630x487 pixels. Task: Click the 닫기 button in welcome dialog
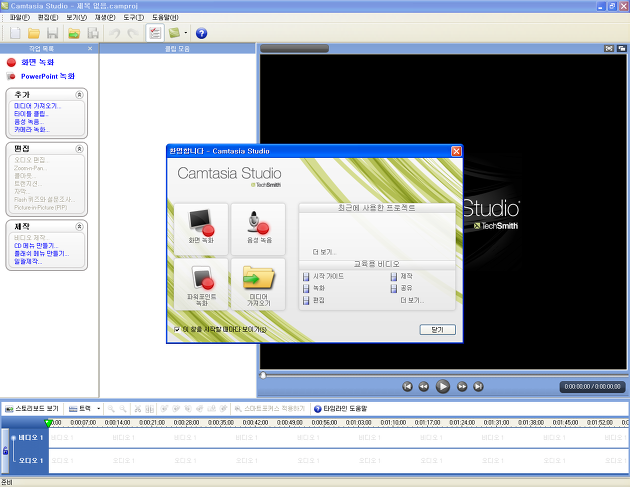pyautogui.click(x=438, y=329)
